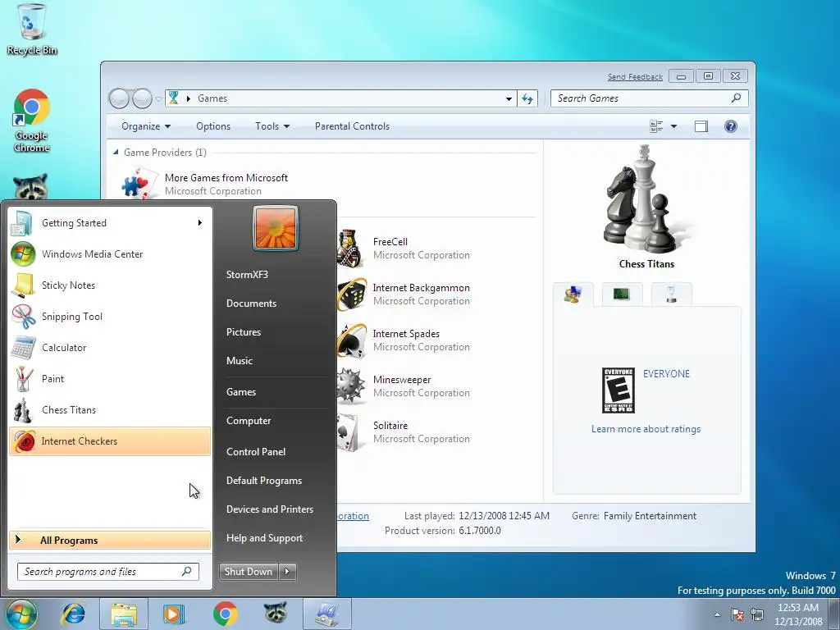
Task: Open Parental Controls
Action: pos(352,126)
